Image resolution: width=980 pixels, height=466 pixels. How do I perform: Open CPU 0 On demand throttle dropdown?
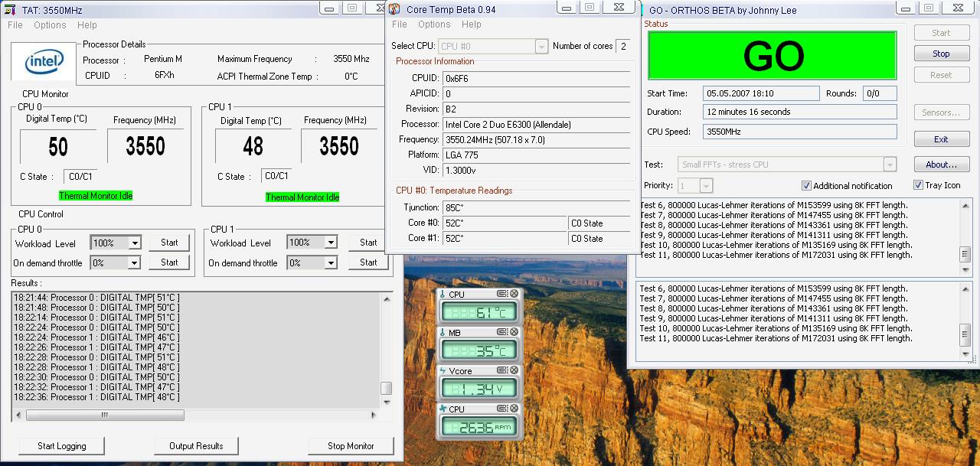(x=135, y=262)
